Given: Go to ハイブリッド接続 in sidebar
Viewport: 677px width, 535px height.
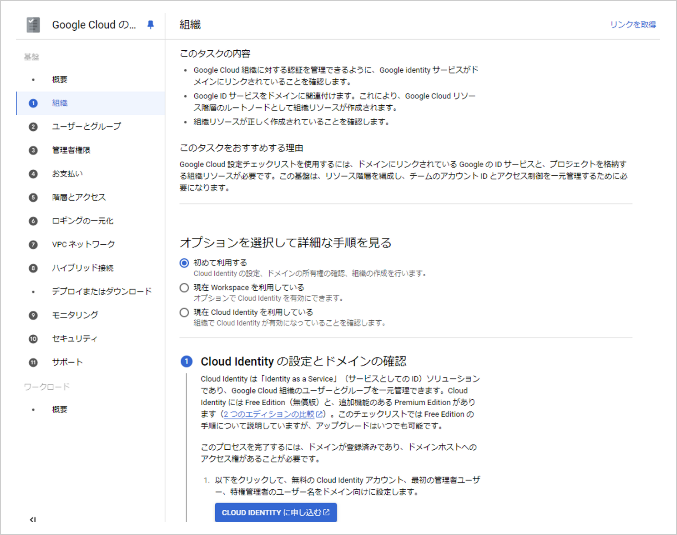Looking at the screenshot, I should (83, 268).
